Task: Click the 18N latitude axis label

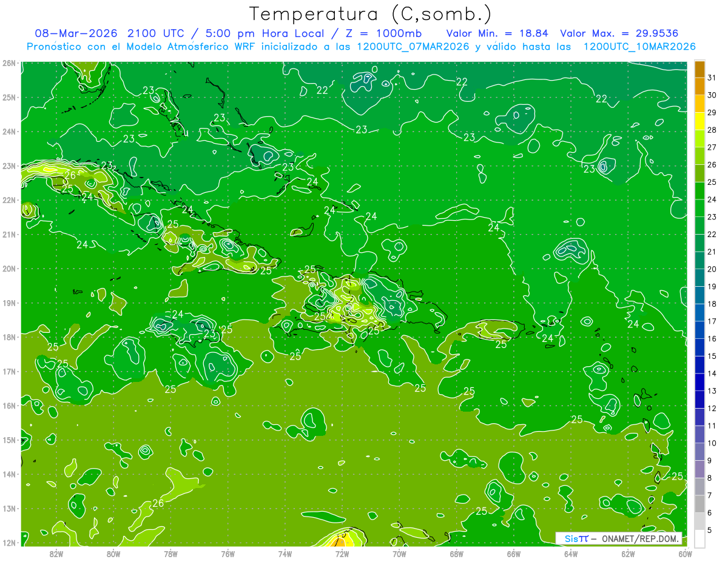Action: (8, 337)
